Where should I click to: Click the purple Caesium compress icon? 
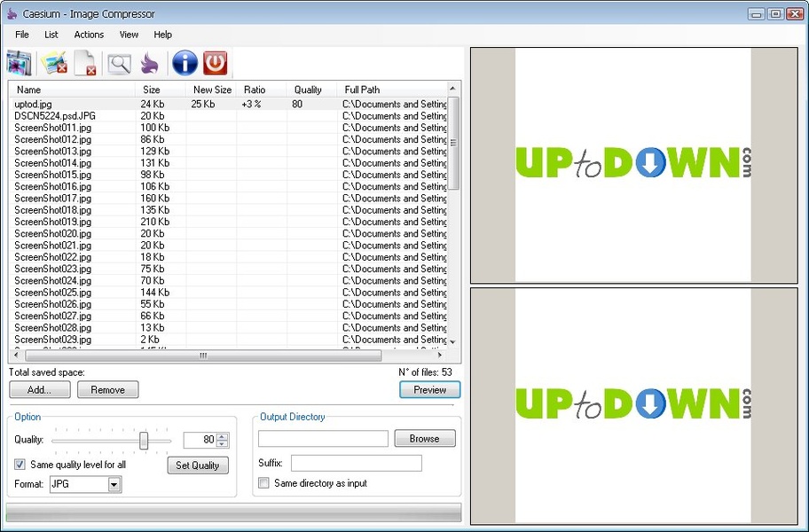150,64
